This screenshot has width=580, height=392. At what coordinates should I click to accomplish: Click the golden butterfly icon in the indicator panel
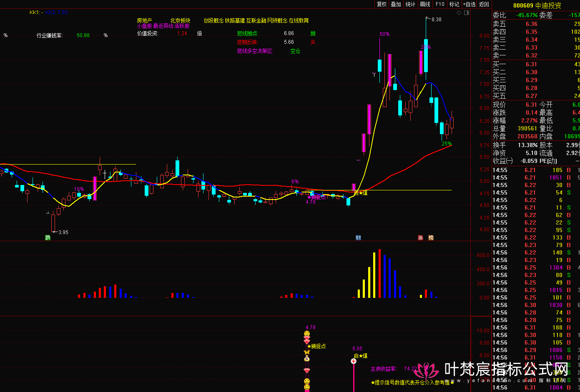[307, 352]
